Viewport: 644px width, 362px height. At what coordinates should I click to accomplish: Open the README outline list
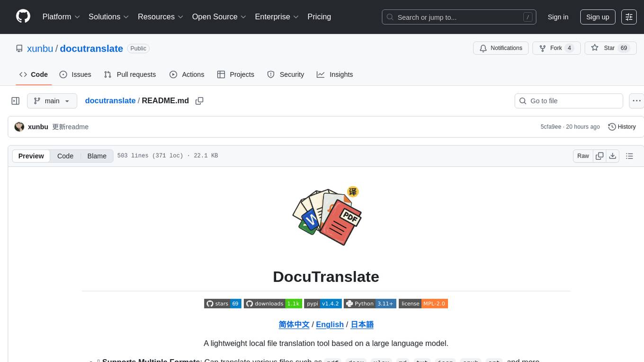629,156
